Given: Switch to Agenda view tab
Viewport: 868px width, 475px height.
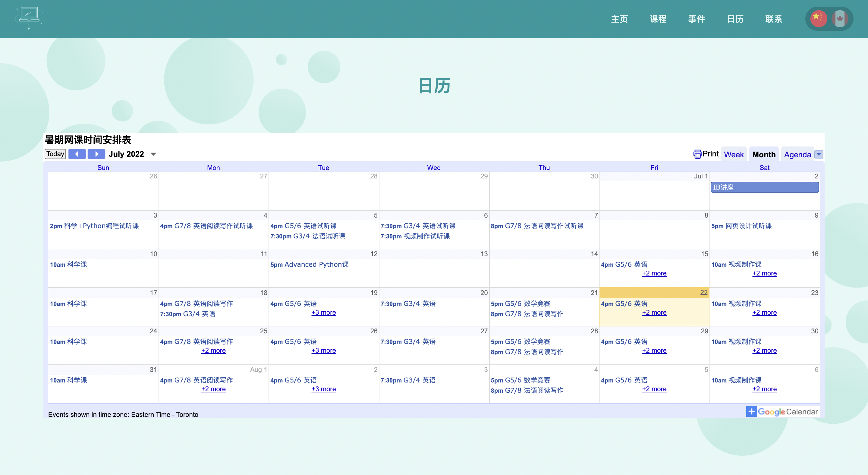Looking at the screenshot, I should pyautogui.click(x=797, y=154).
